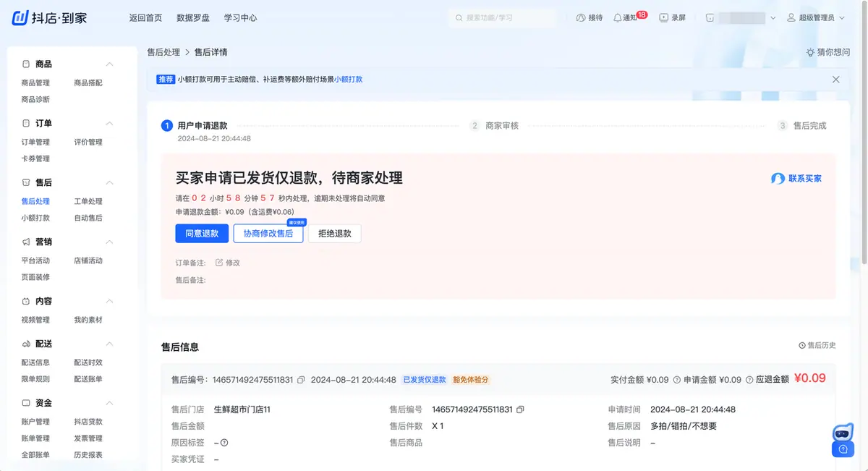Screen dimensions: 868x471
Task: Click the 配送 delivery icon in sidebar
Action: (x=26, y=344)
